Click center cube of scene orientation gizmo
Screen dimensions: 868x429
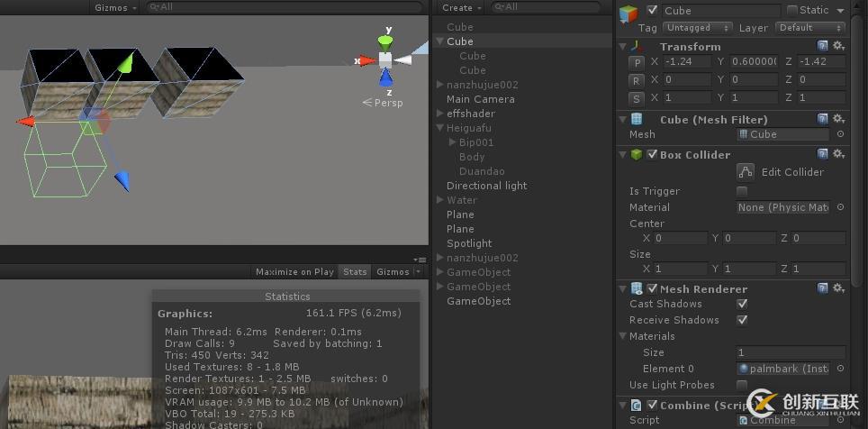[385, 59]
